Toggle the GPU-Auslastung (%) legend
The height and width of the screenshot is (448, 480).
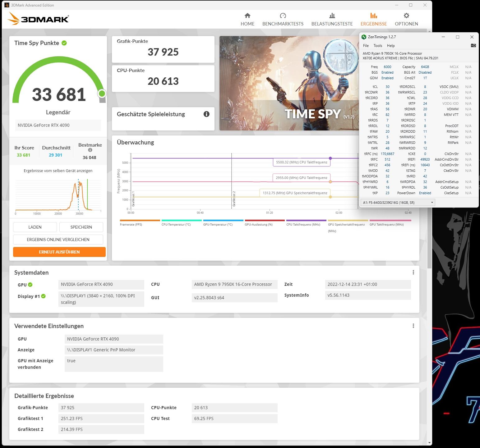pos(265,223)
